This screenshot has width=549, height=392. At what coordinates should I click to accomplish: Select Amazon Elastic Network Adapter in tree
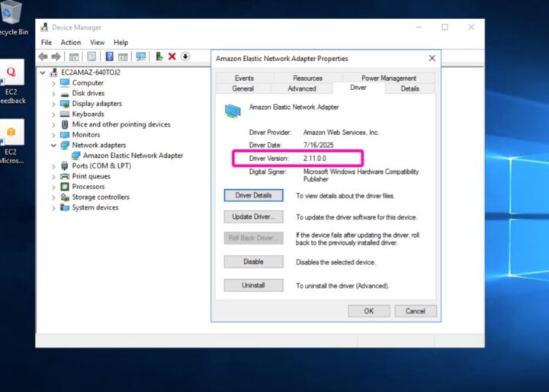tap(133, 156)
